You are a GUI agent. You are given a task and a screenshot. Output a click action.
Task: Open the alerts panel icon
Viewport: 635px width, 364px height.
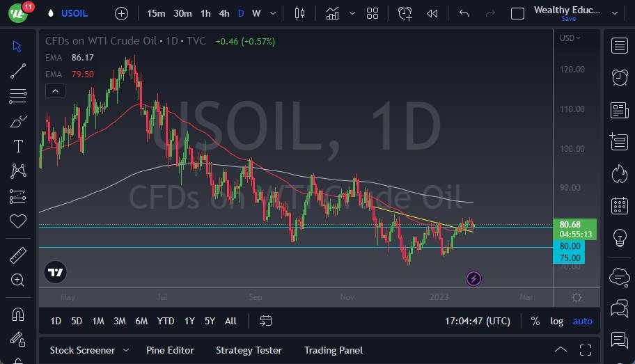pos(619,77)
